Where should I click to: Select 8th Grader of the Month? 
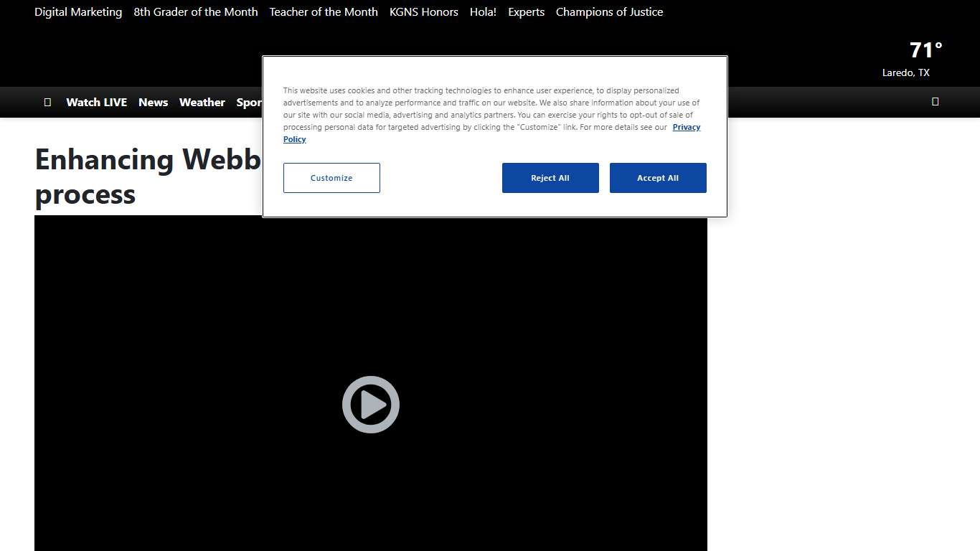click(195, 11)
